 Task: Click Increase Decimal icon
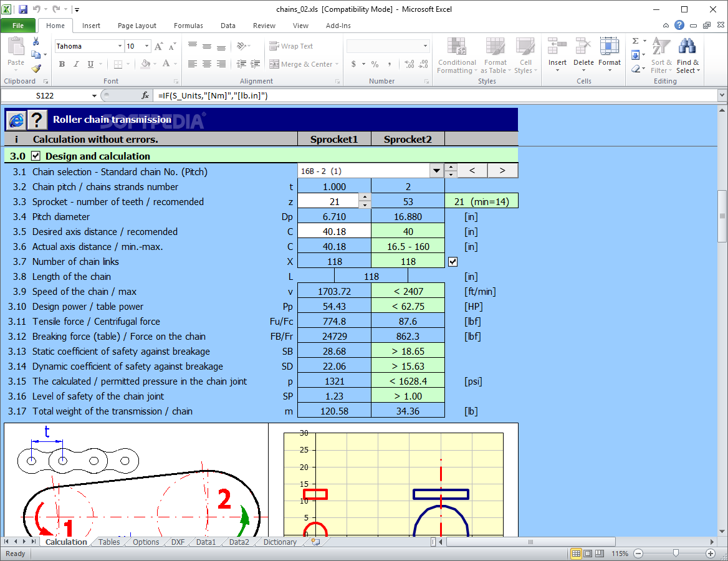click(409, 64)
